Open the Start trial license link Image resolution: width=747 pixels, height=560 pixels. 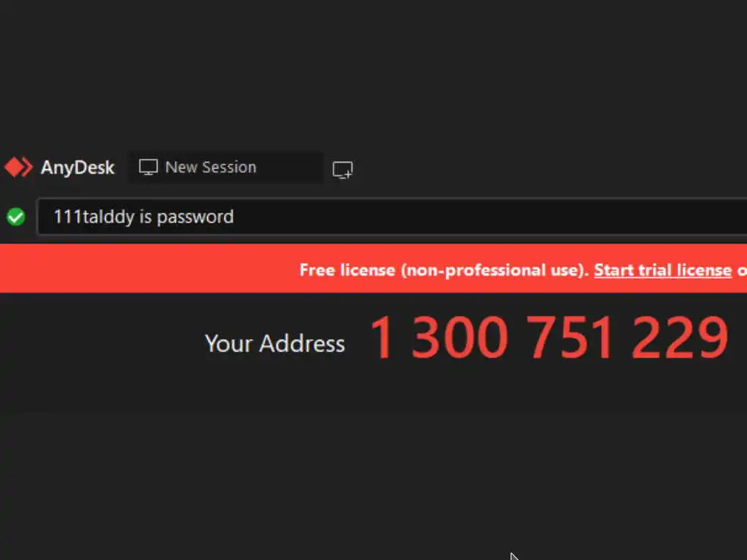point(662,270)
